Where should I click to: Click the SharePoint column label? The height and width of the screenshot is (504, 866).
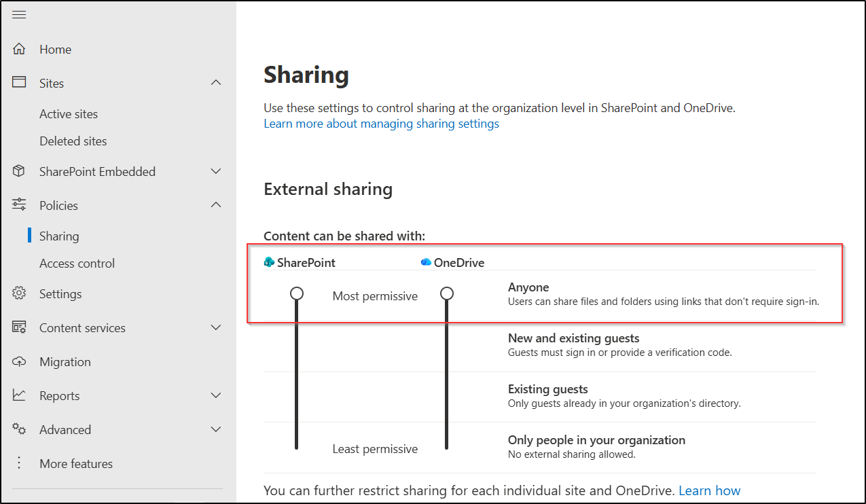[306, 262]
